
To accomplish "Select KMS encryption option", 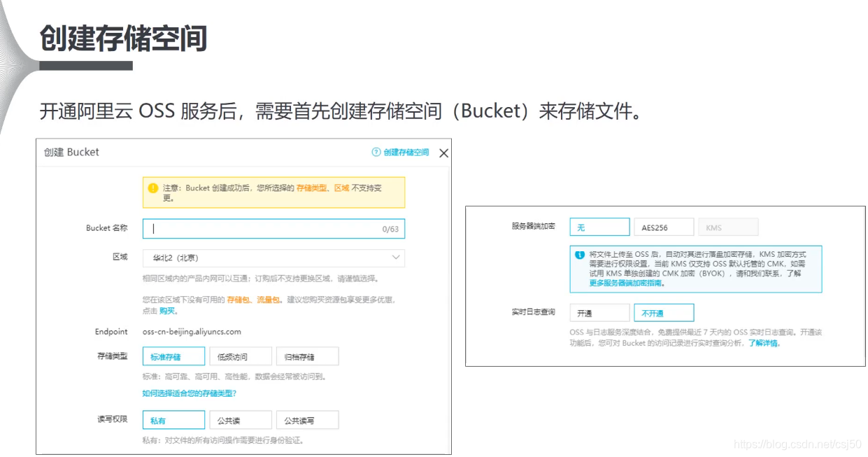I will pos(728,227).
